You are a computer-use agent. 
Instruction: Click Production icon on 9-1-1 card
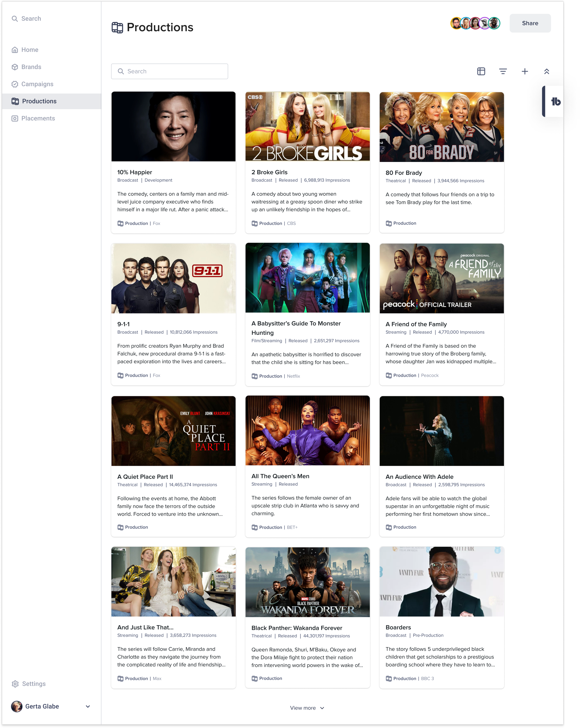120,375
